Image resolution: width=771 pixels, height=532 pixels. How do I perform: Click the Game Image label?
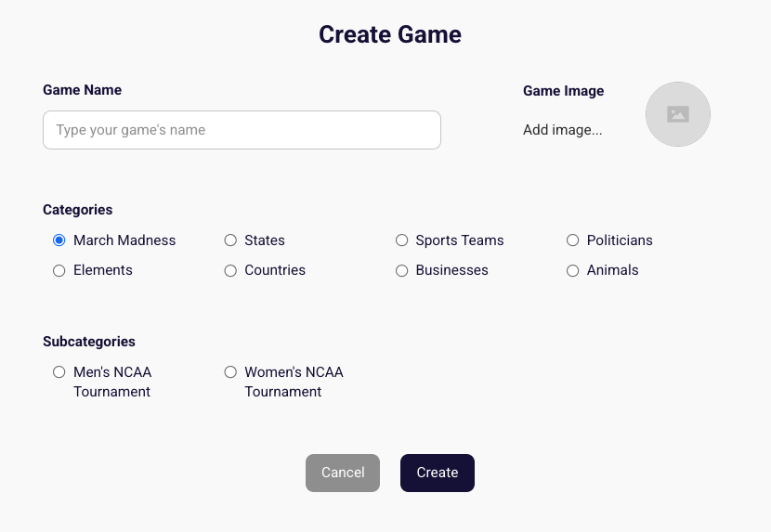point(563,91)
